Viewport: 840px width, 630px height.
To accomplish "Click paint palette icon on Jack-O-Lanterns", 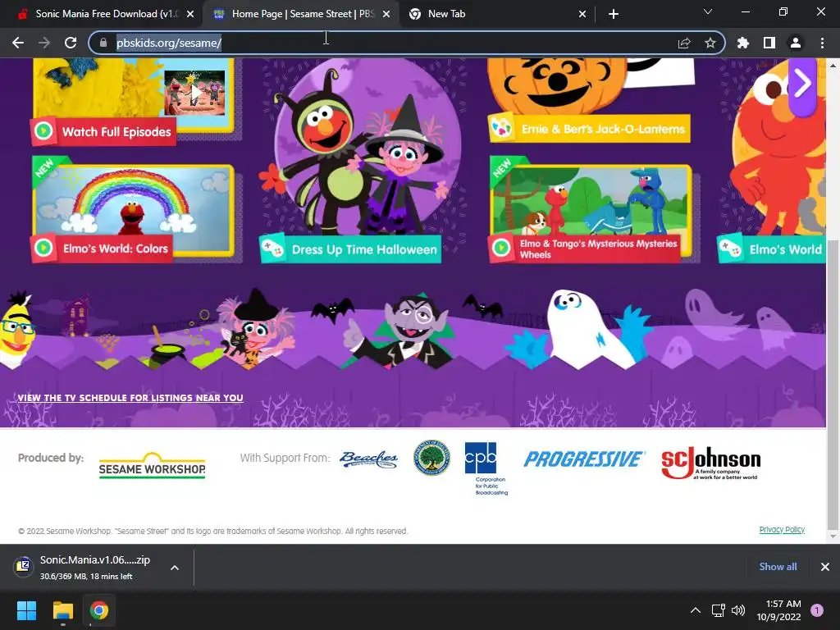I will [502, 128].
